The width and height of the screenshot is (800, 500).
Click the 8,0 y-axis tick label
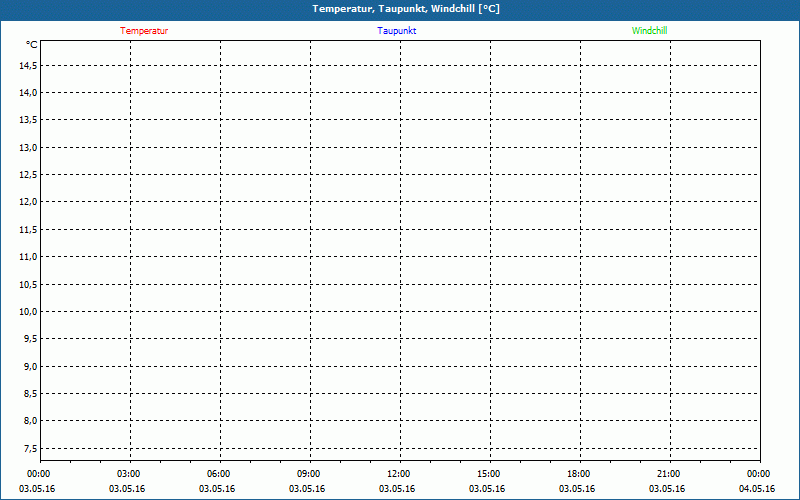pos(31,421)
